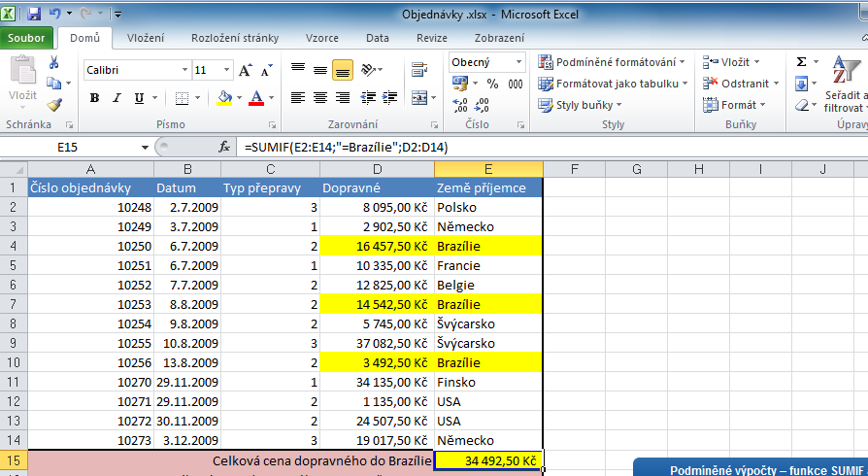Merge and center cells icon
This screenshot has height=476, width=868.
click(x=419, y=97)
